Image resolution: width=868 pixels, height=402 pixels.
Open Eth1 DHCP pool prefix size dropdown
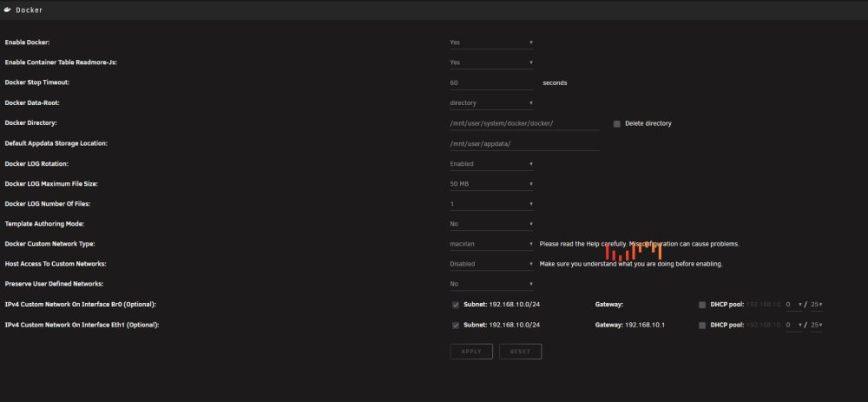[817, 325]
